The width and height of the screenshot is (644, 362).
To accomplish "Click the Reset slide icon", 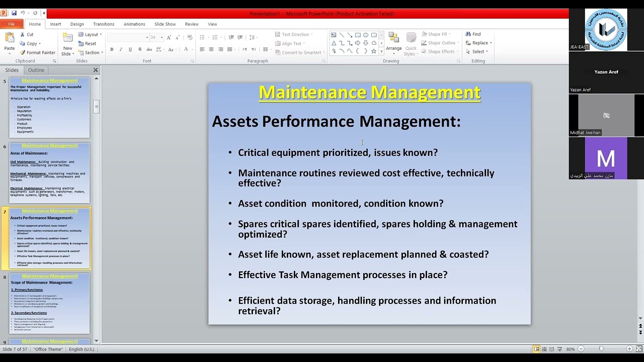I will (x=80, y=44).
